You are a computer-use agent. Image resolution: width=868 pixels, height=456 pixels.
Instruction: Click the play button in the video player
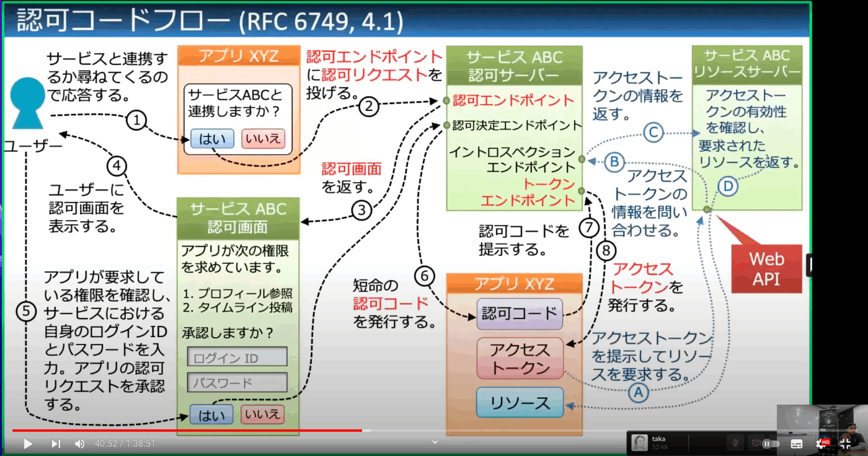[x=27, y=444]
